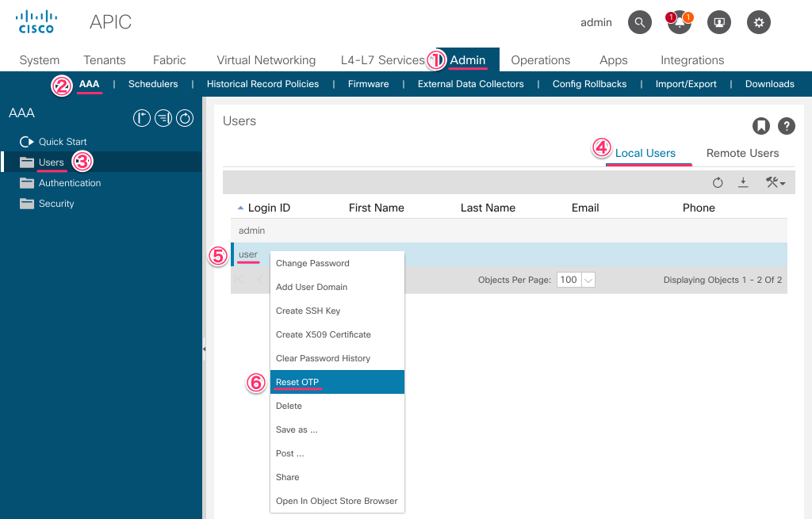Open the Apps menu tab

tap(614, 60)
